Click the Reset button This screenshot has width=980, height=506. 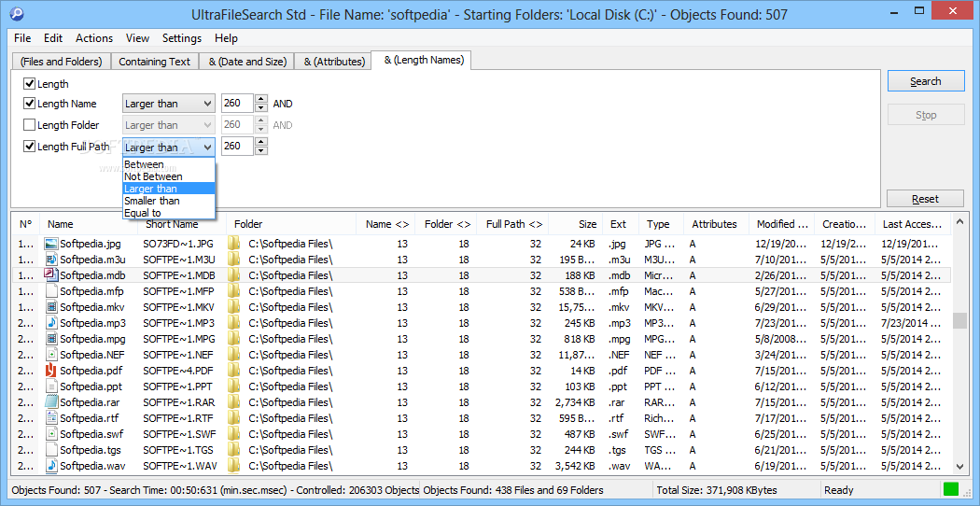click(x=926, y=199)
